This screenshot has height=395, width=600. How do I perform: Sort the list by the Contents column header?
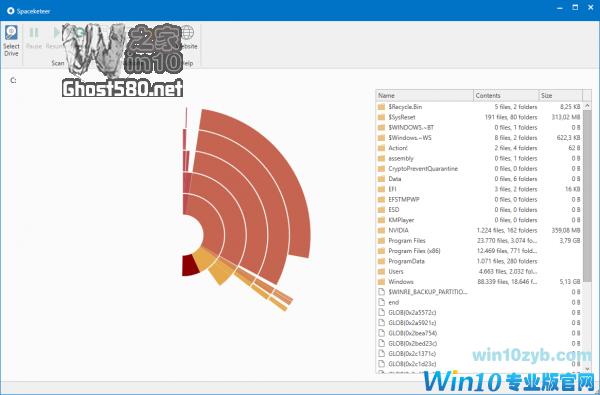click(x=506, y=95)
